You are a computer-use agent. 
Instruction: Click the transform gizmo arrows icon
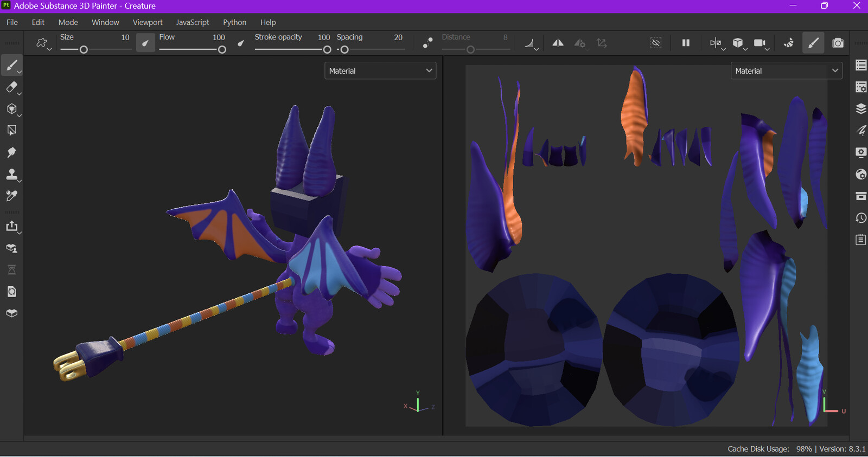coord(602,43)
